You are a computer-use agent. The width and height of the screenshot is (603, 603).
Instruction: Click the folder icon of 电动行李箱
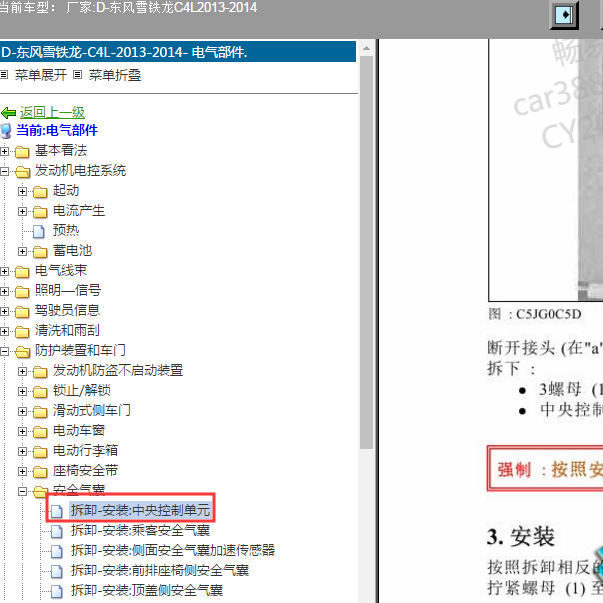pyautogui.click(x=40, y=452)
